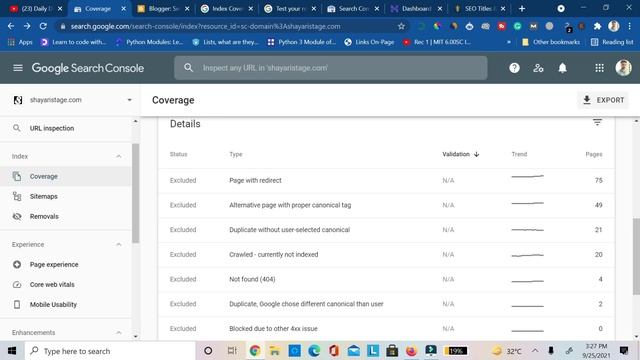Open Blocked due to other 4xx issue row
Screen dimensions: 640x360
tap(386, 329)
